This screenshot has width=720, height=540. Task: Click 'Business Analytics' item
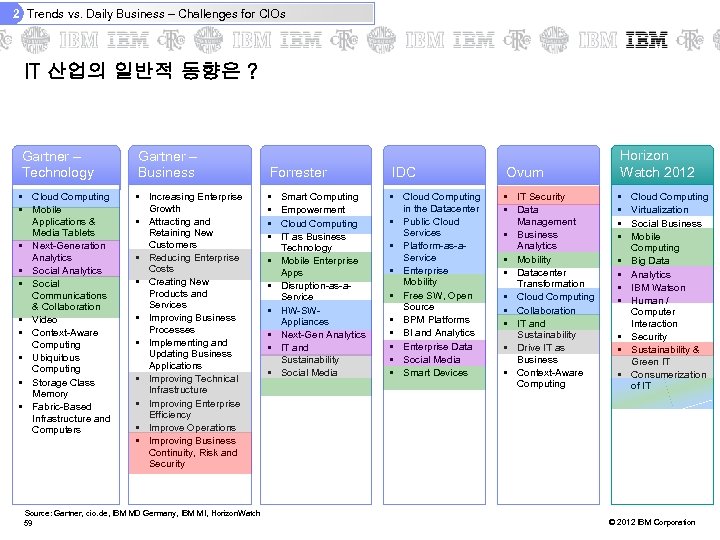tap(537, 240)
